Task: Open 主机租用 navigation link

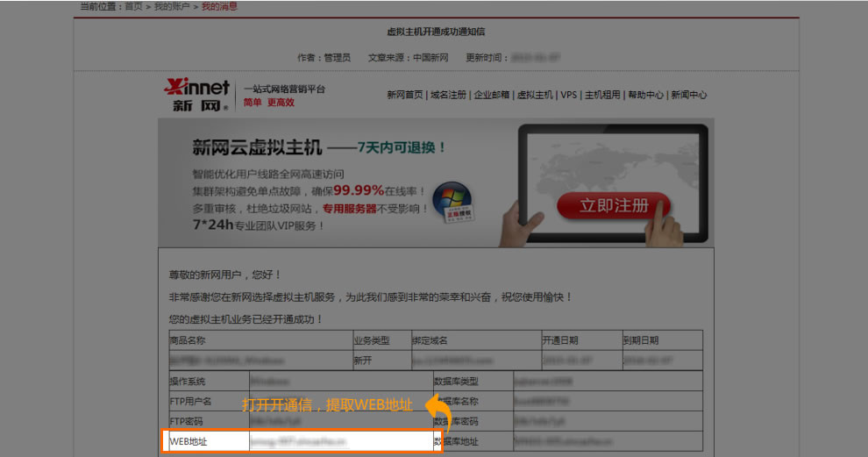Action: point(602,95)
